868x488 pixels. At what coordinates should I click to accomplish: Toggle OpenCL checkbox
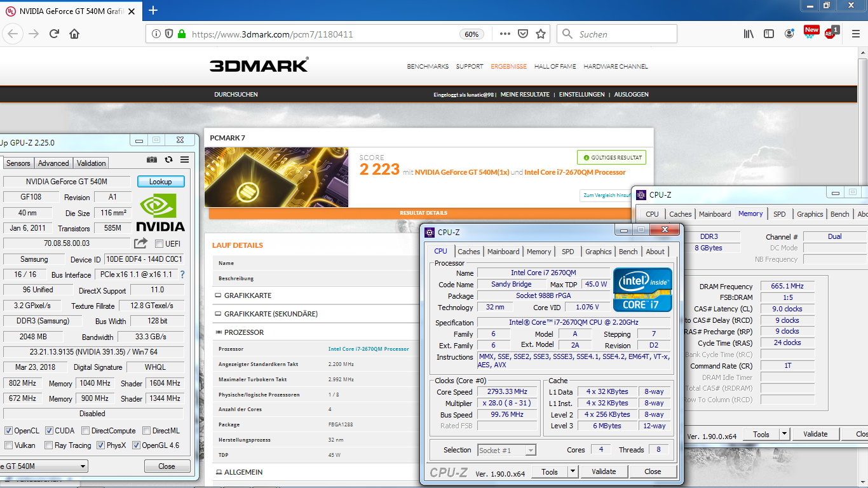(x=8, y=431)
